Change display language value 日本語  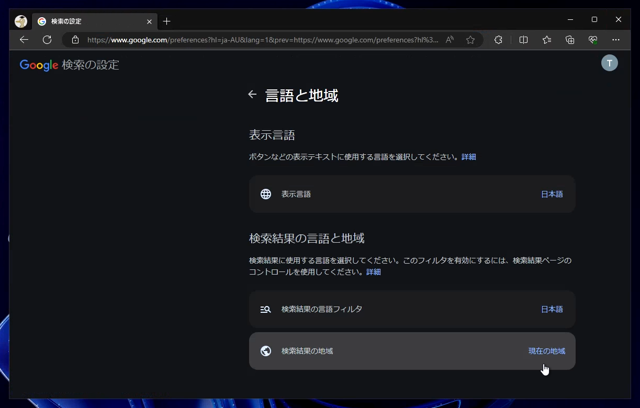(x=552, y=194)
